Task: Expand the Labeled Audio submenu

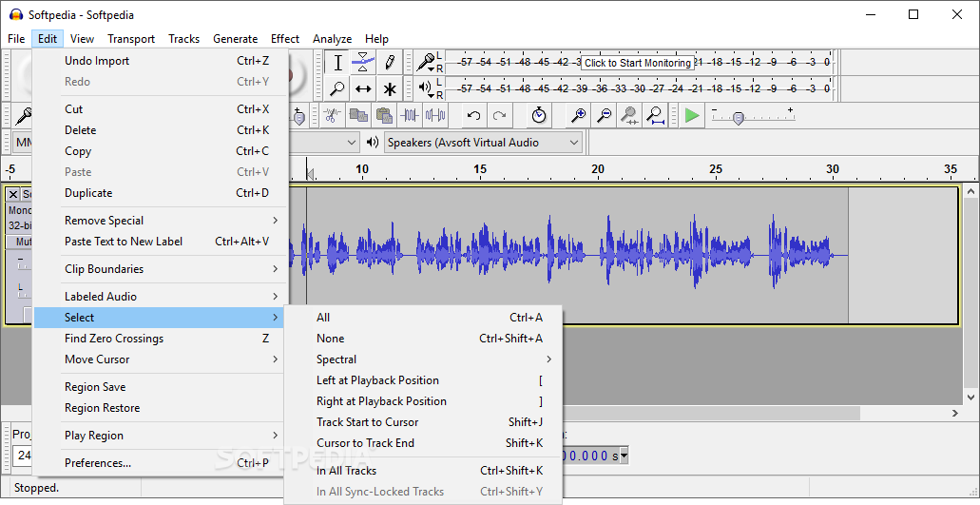Action: [161, 297]
